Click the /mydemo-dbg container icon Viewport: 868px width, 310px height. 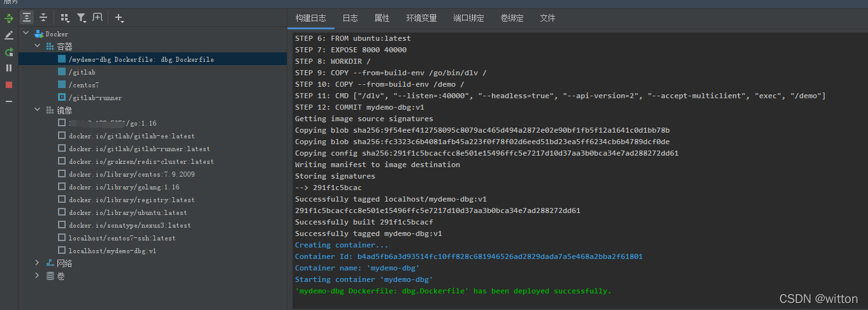(62, 59)
